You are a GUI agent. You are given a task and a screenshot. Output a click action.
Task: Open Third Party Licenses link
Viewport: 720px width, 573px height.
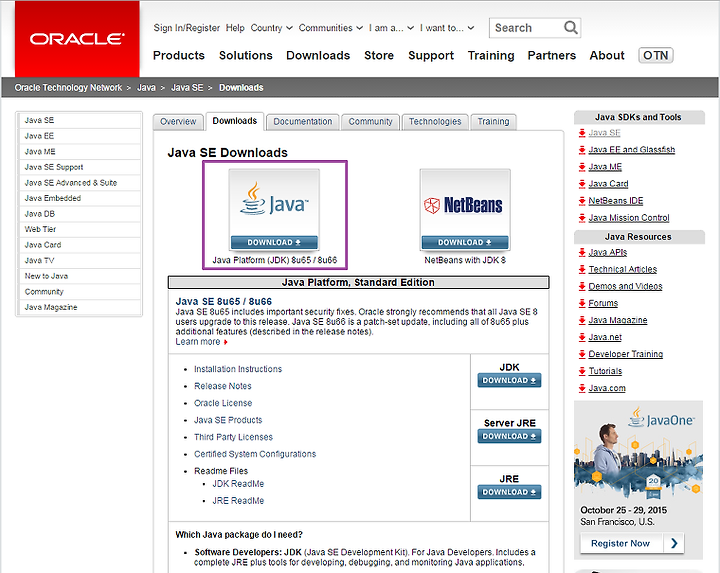tap(233, 437)
